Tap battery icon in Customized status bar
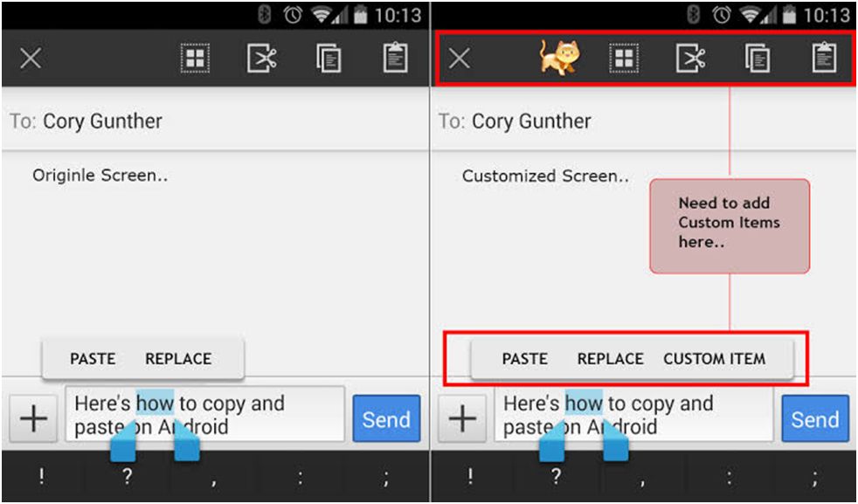 pos(790,16)
